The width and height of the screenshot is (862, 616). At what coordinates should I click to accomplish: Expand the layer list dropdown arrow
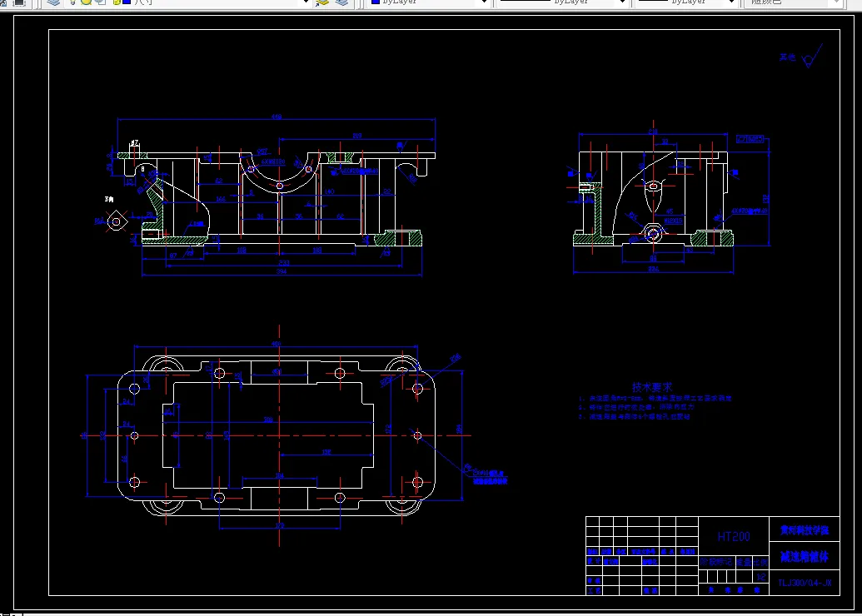[x=306, y=2]
